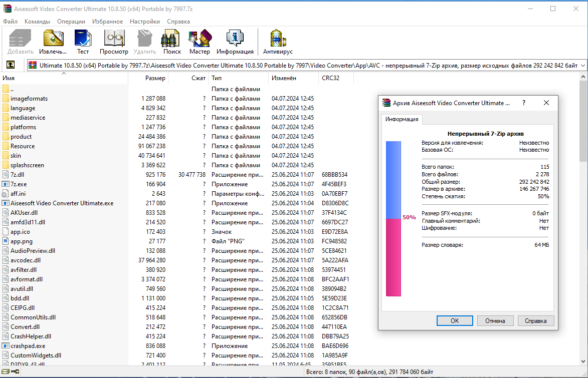The width and height of the screenshot is (588, 378).
Task: Open the Файл menu
Action: pyautogui.click(x=10, y=22)
